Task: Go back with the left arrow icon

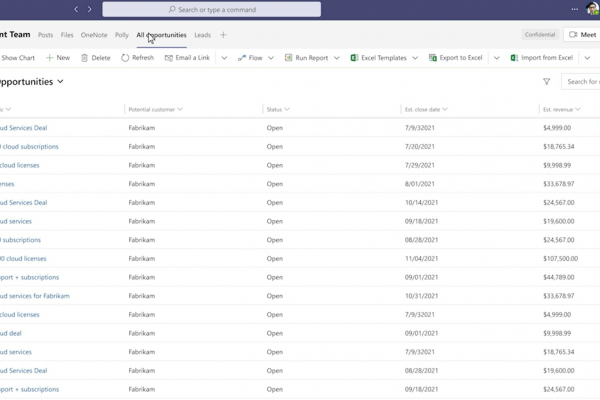Action: tap(76, 9)
